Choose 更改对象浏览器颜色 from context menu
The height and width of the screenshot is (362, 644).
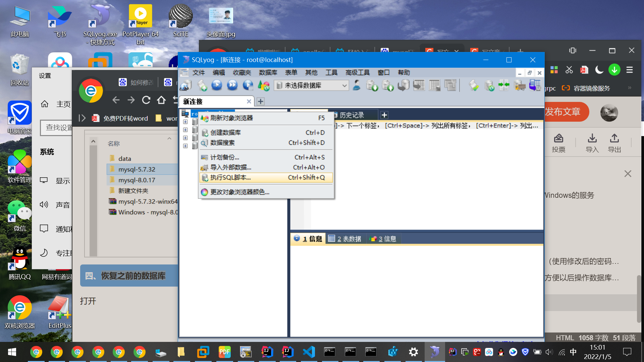[266, 192]
